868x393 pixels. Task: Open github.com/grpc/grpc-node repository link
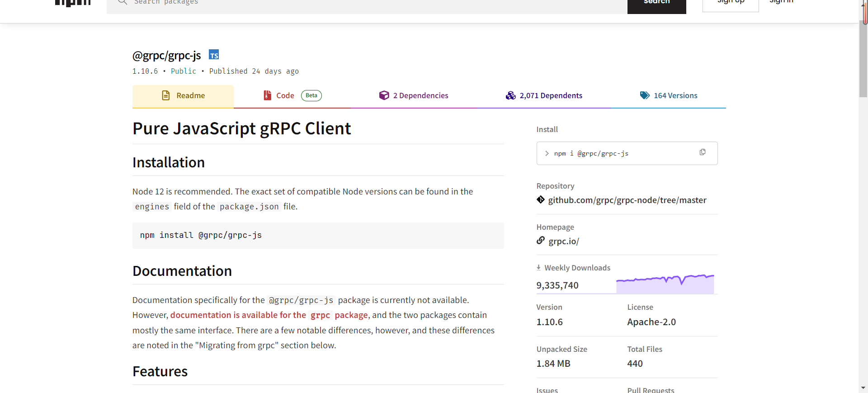pos(627,200)
